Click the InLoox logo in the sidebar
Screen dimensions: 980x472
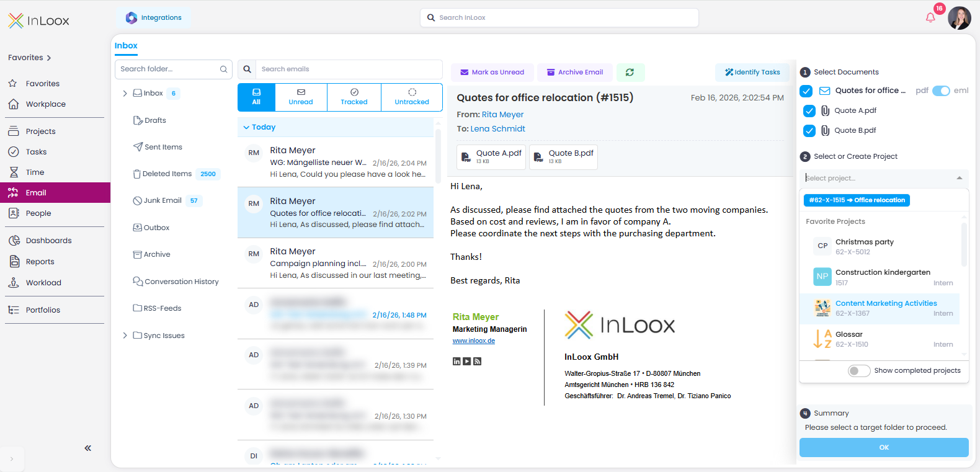(x=38, y=20)
